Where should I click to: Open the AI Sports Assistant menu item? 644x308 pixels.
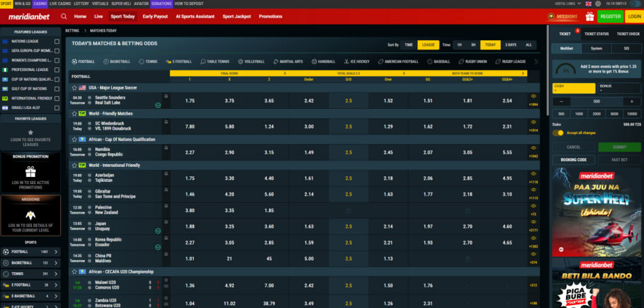coord(195,16)
